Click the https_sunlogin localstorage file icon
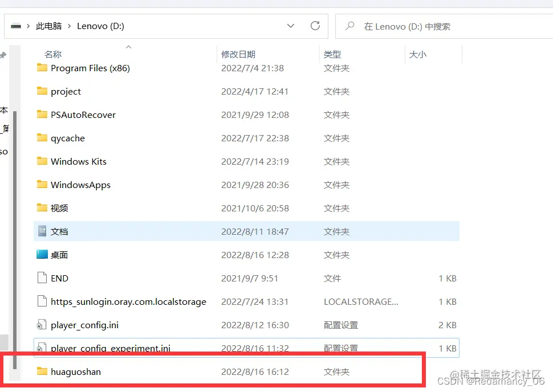This screenshot has width=553, height=392. pos(42,301)
